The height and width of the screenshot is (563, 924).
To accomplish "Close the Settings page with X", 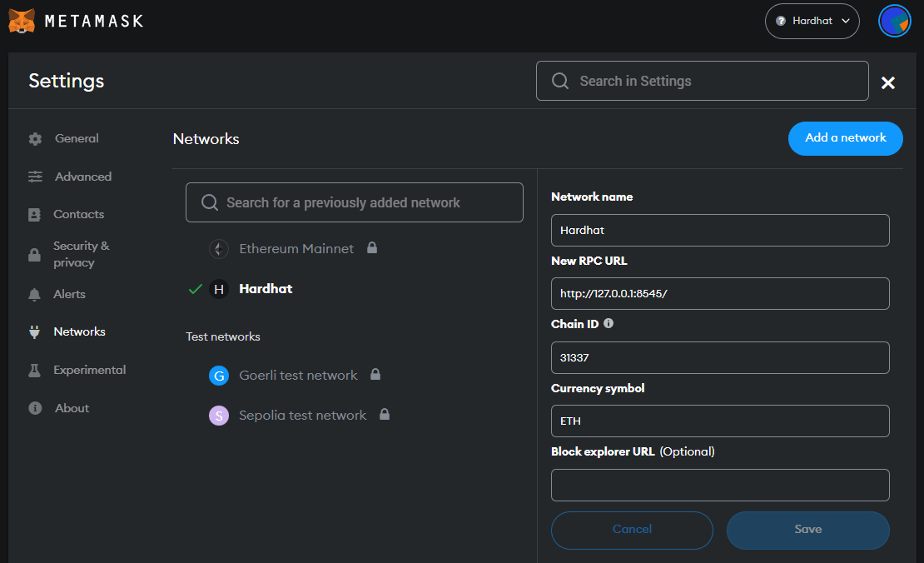I will [888, 82].
